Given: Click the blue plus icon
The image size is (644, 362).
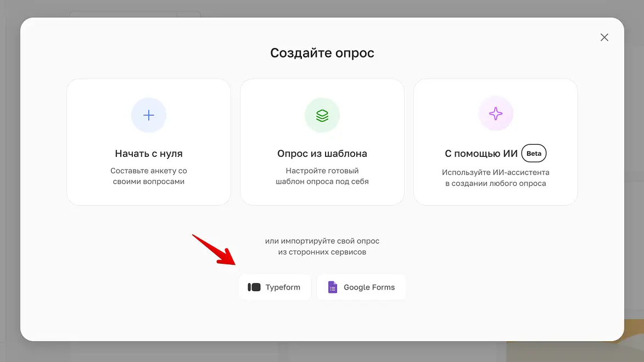Looking at the screenshot, I should coord(149,115).
